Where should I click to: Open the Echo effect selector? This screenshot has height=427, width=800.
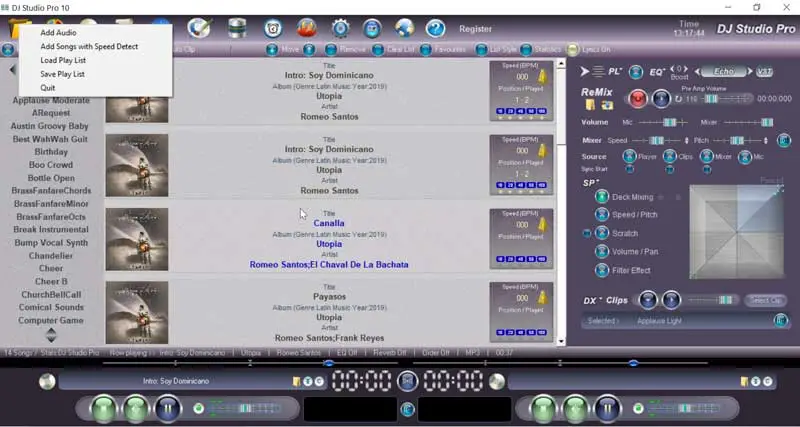point(723,71)
